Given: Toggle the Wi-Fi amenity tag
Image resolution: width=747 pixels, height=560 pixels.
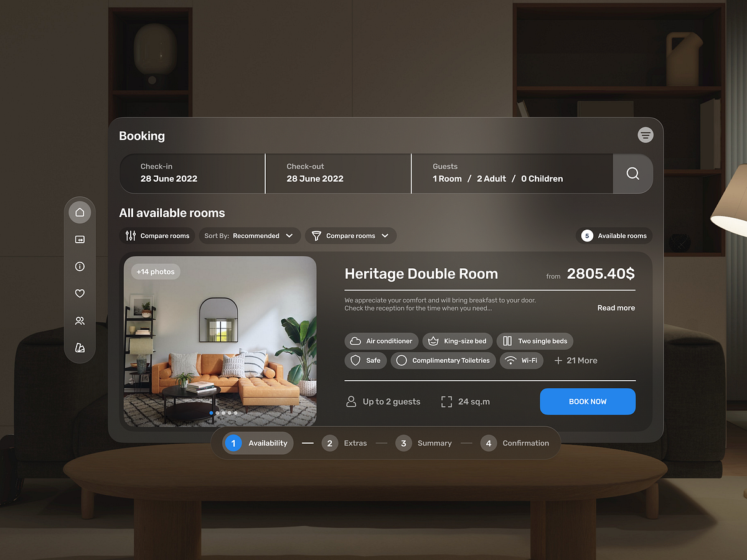Looking at the screenshot, I should coord(522,360).
